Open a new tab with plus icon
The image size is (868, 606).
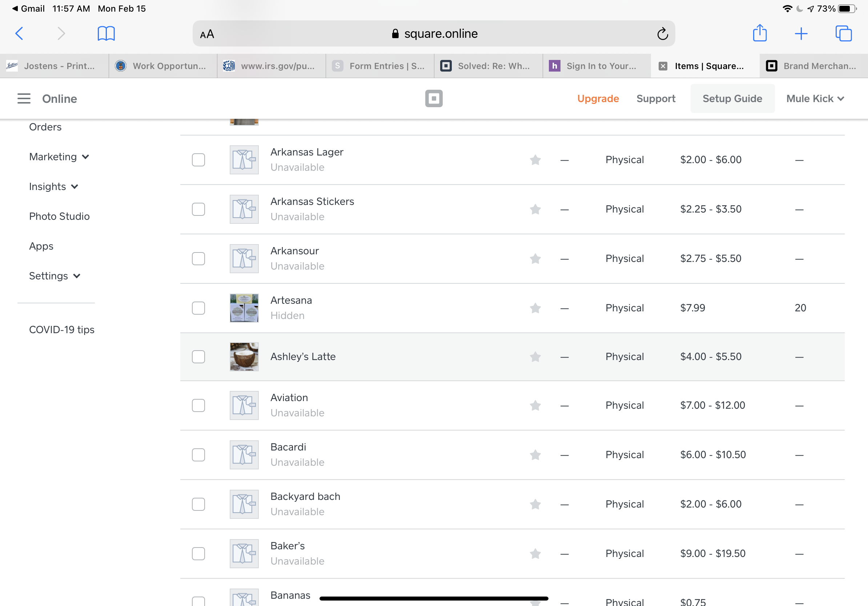coord(801,34)
